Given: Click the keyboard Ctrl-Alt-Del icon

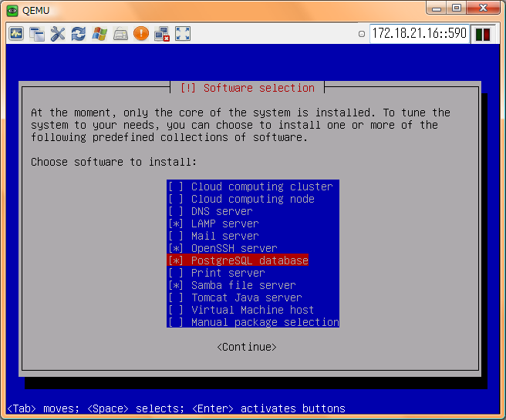Looking at the screenshot, I should pyautogui.click(x=120, y=34).
